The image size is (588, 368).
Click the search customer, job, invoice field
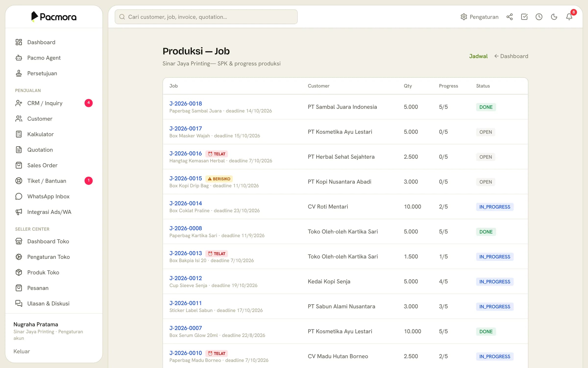[x=206, y=17]
